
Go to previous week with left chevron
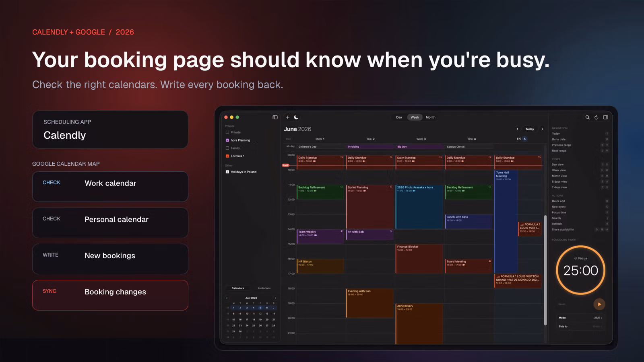click(x=517, y=129)
